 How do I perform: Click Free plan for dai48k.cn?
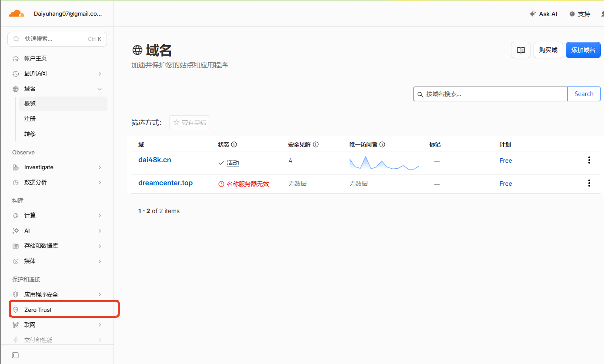pyautogui.click(x=506, y=160)
